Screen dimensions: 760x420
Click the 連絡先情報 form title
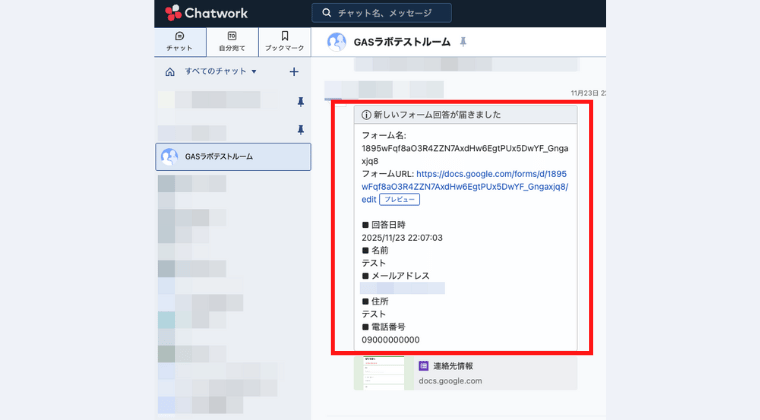pos(453,366)
